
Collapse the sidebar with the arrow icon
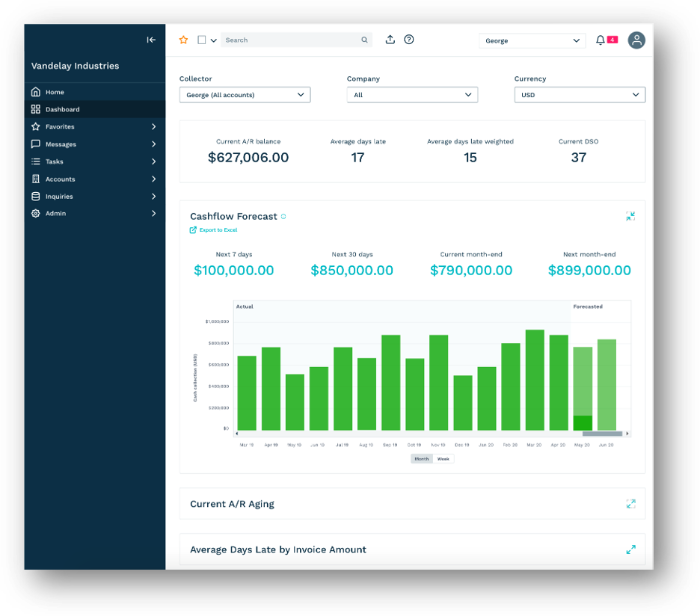151,40
